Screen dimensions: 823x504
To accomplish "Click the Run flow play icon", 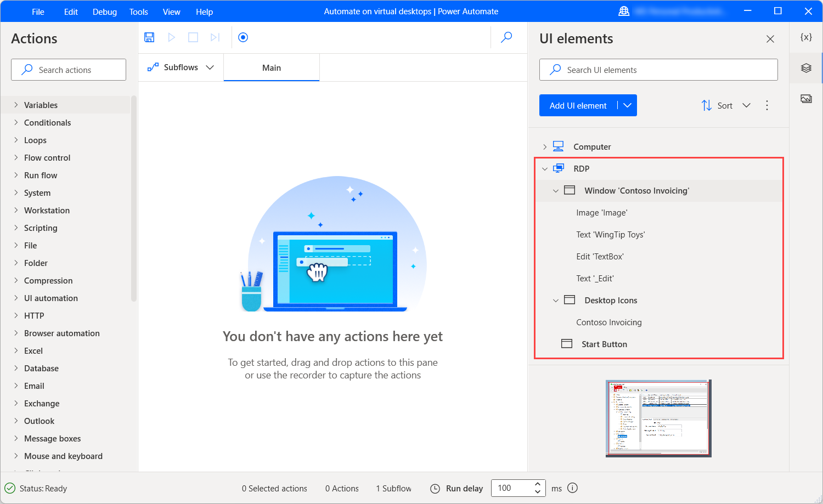I will tap(171, 37).
